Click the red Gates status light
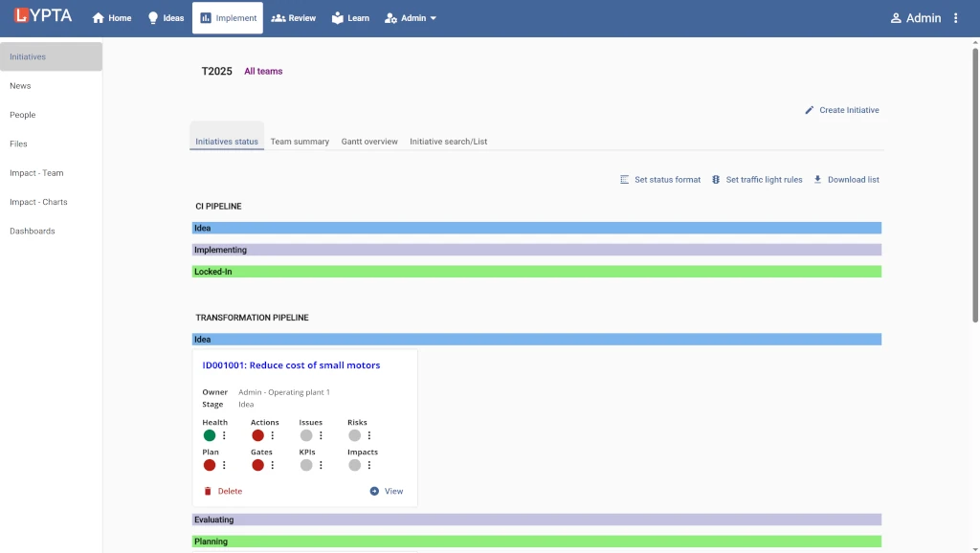 [257, 465]
